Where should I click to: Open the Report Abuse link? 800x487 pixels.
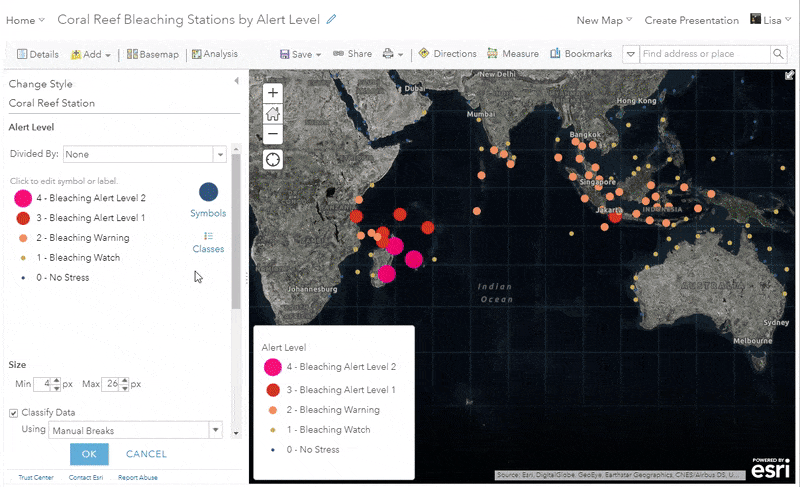pos(138,478)
